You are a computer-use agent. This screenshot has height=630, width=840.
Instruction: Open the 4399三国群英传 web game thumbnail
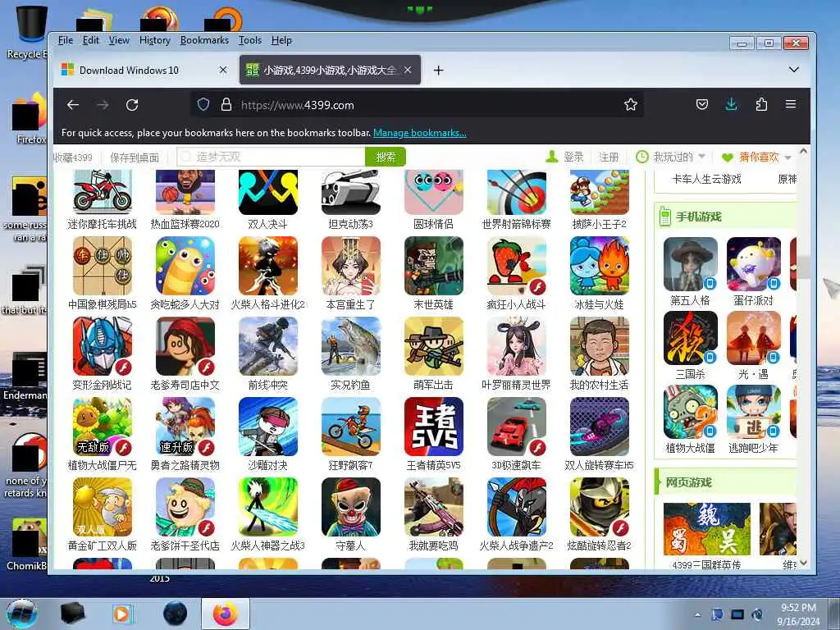[707, 529]
